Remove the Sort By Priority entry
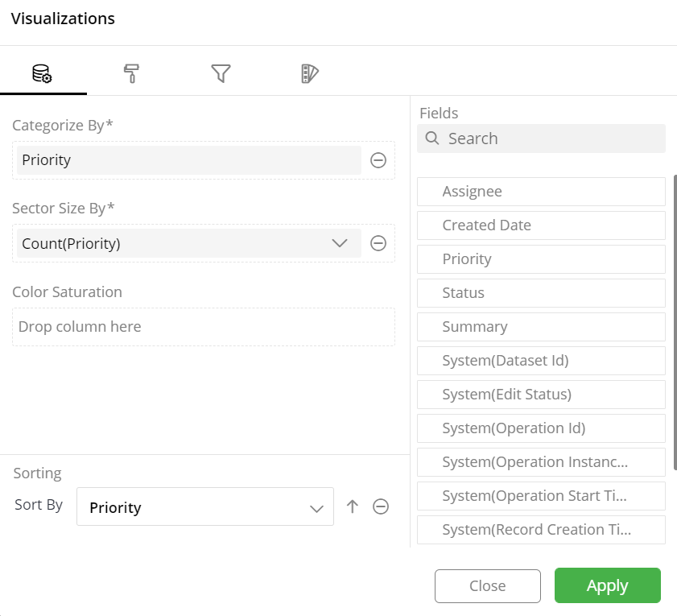This screenshot has height=616, width=677. (381, 506)
